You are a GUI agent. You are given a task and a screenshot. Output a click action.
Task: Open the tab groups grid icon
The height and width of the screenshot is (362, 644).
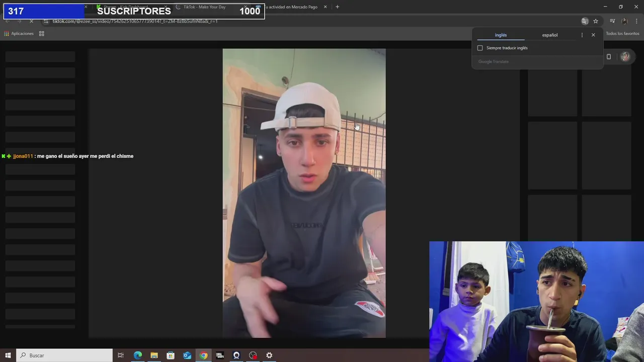42,34
